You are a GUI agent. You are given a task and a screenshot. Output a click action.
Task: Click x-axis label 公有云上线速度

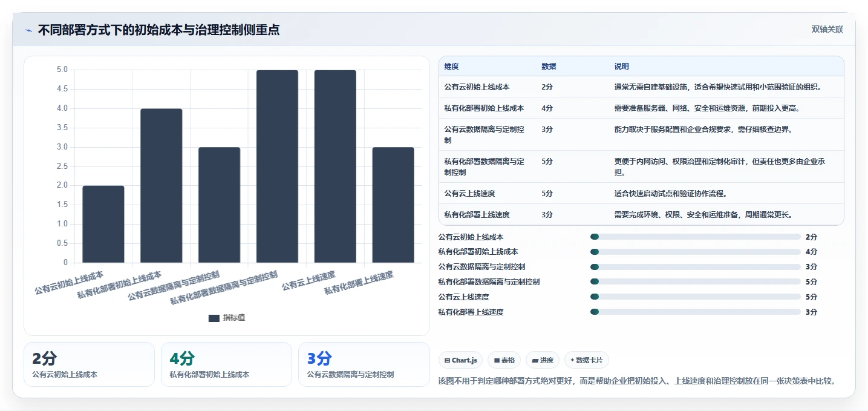click(x=308, y=281)
